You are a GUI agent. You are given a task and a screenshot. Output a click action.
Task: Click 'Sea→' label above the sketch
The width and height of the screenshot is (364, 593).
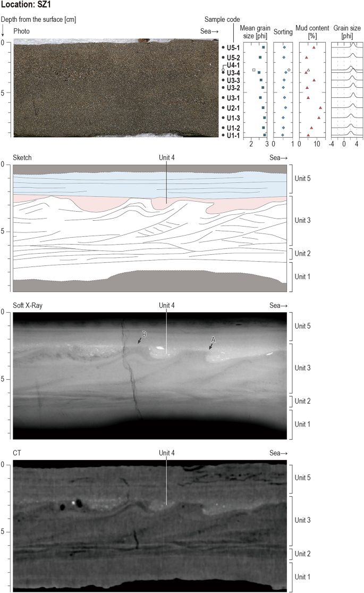(278, 158)
